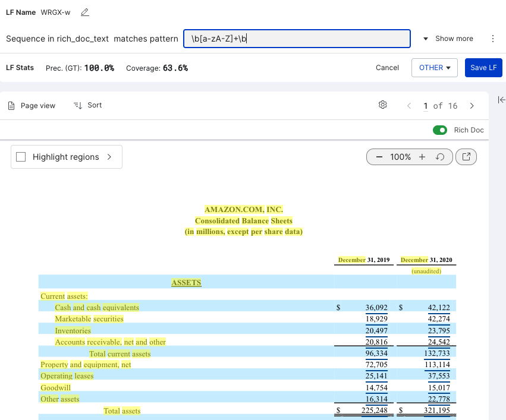Click the value 321,195
Screen dimensions: 506x420
pos(437,410)
